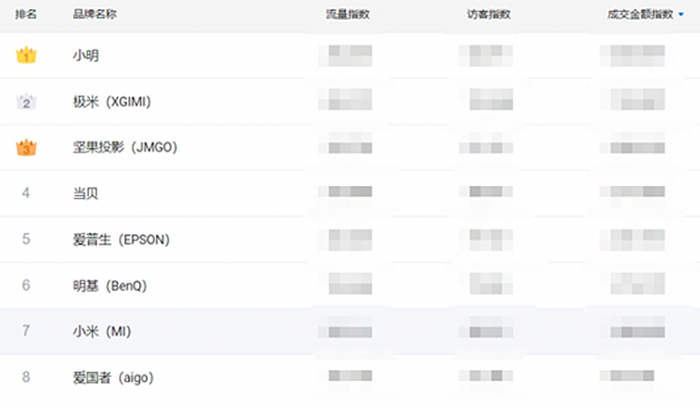This screenshot has width=700, height=409.
Task: Click the 排名 column header
Action: [x=26, y=14]
